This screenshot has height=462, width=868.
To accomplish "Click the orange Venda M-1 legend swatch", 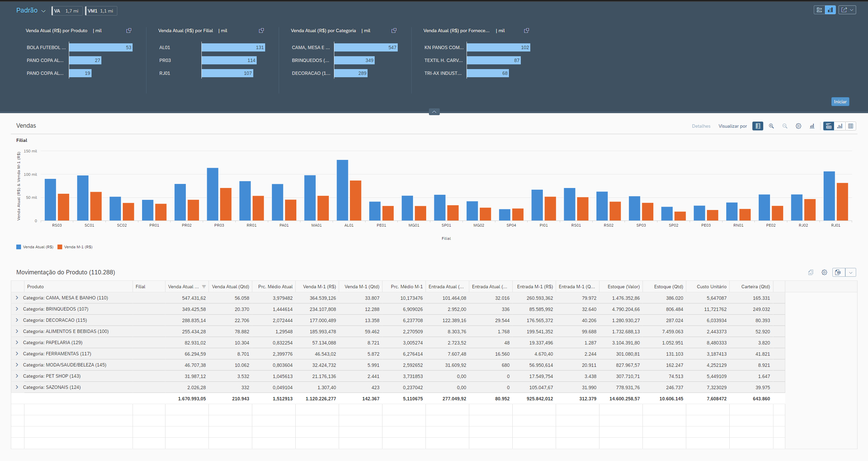I will pyautogui.click(x=60, y=247).
